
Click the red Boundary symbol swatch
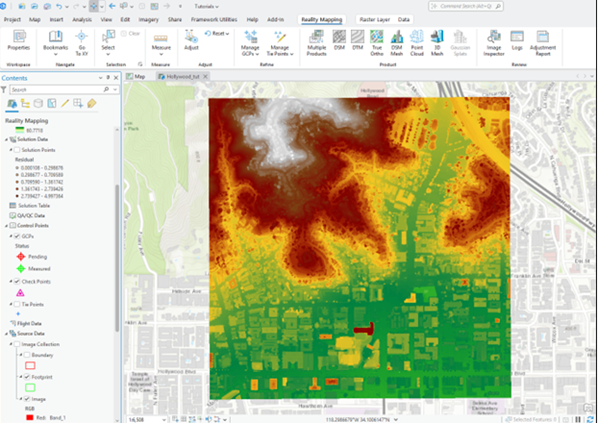[x=30, y=366]
